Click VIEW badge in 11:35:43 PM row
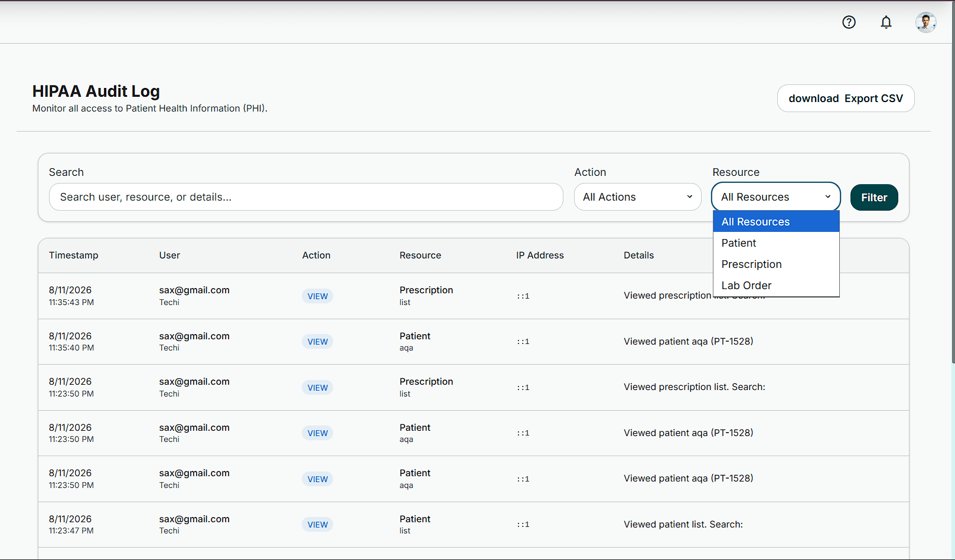 pyautogui.click(x=317, y=296)
